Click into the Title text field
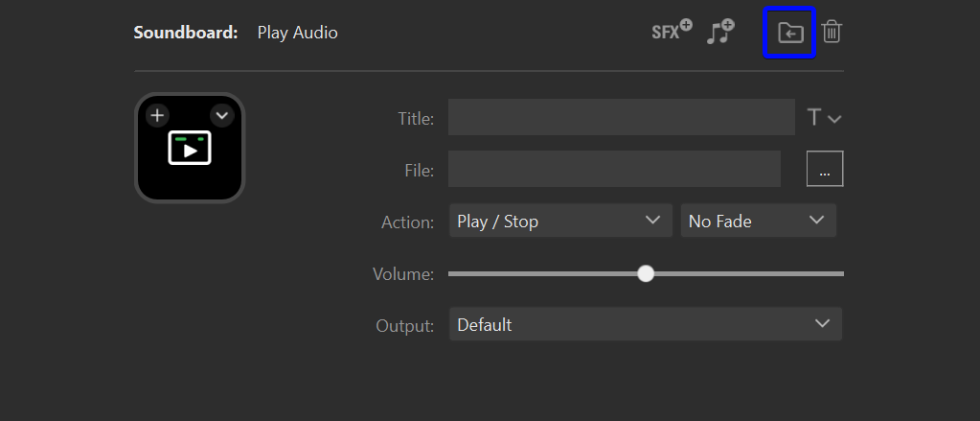This screenshot has height=421, width=980. [621, 118]
